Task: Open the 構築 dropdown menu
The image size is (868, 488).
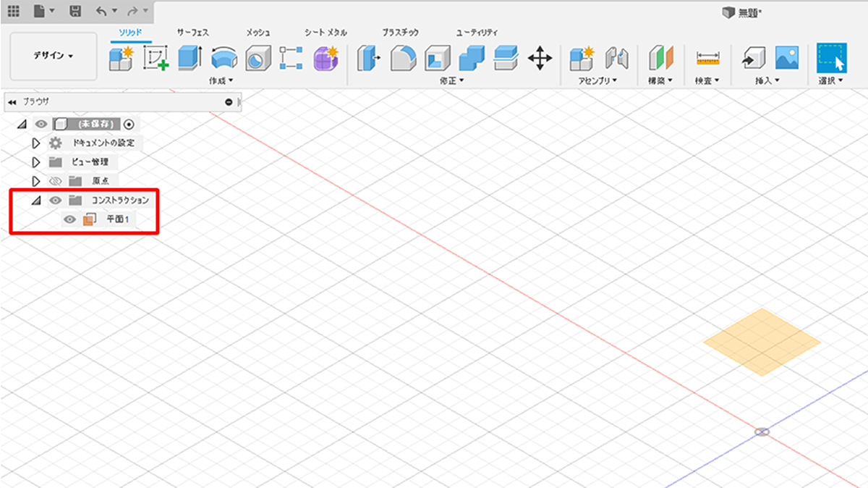Action: pyautogui.click(x=660, y=81)
